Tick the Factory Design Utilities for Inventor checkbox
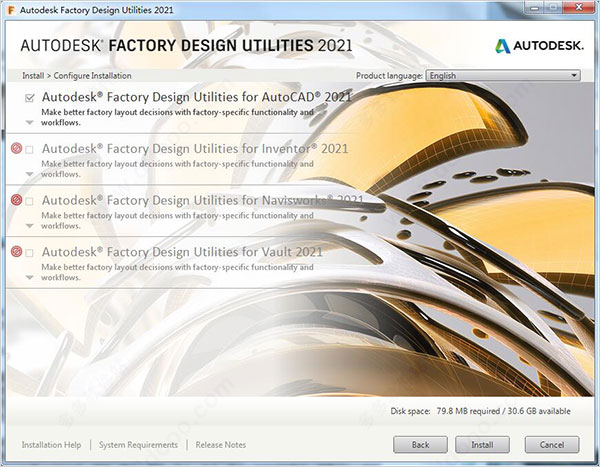 pyautogui.click(x=29, y=150)
